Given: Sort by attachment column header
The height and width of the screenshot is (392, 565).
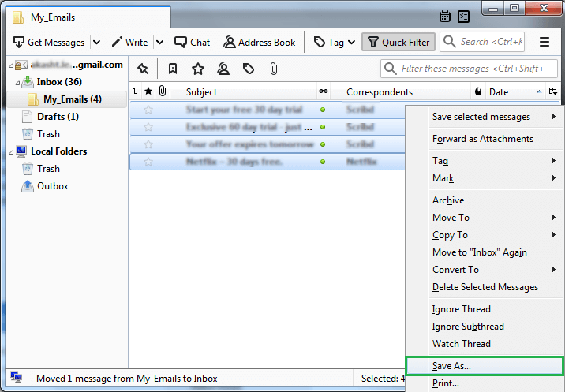Looking at the screenshot, I should [x=163, y=91].
